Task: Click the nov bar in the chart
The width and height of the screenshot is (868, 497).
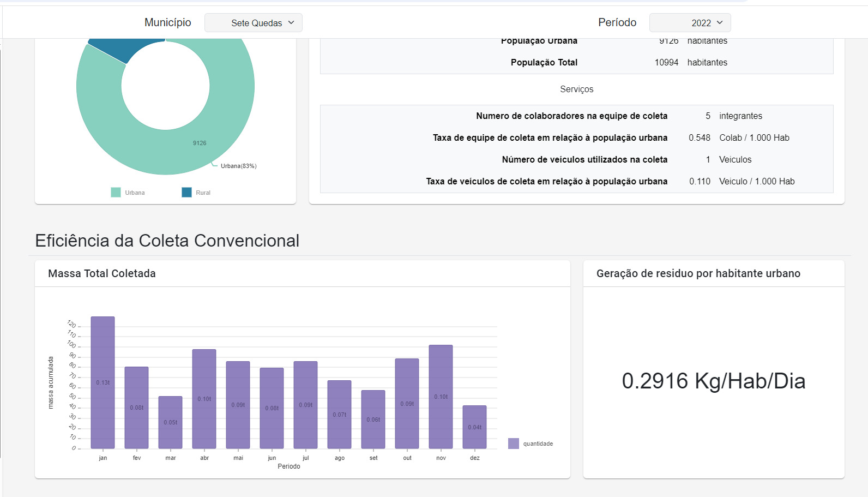Action: coord(441,396)
